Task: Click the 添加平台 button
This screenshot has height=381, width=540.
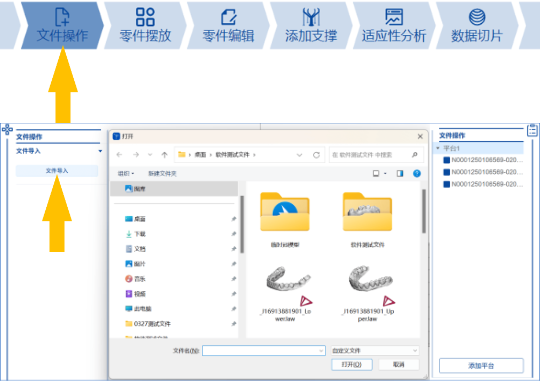Action: click(x=481, y=365)
